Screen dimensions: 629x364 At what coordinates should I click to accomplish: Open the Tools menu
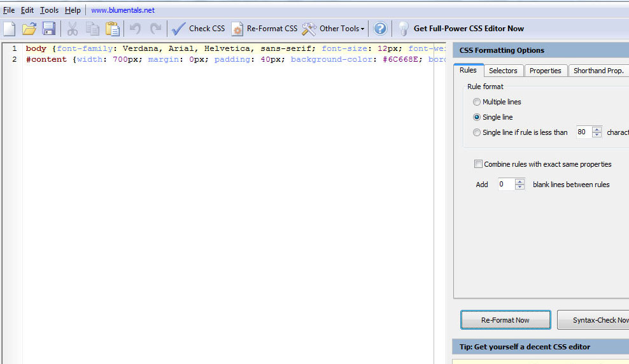49,10
